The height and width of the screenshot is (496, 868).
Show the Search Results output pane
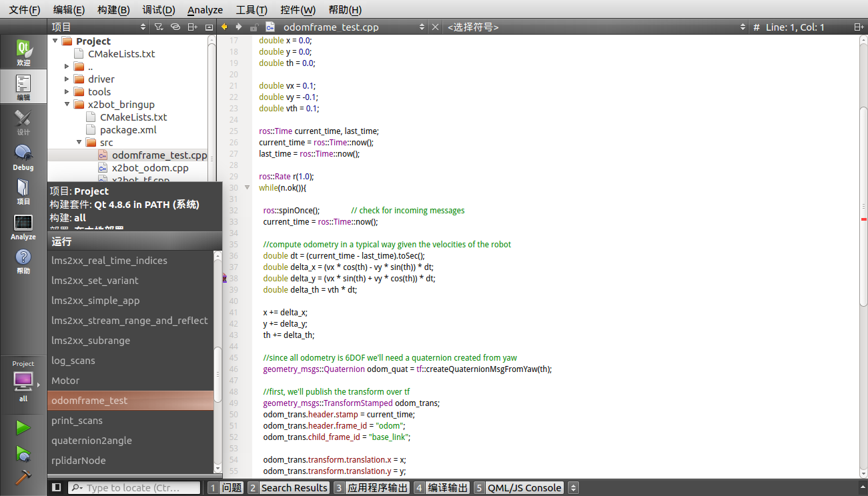288,487
